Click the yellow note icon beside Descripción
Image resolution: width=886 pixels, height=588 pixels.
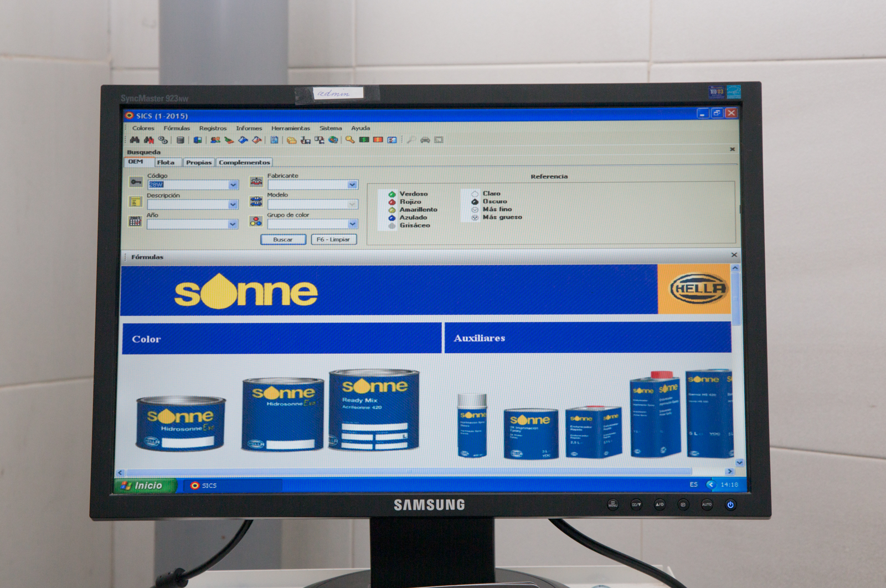(136, 202)
